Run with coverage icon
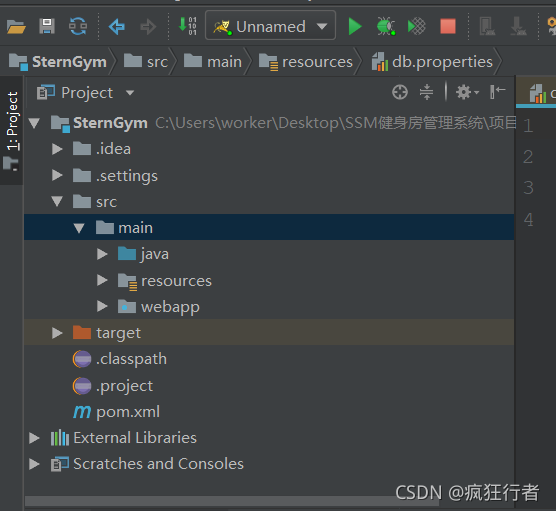 (x=417, y=27)
